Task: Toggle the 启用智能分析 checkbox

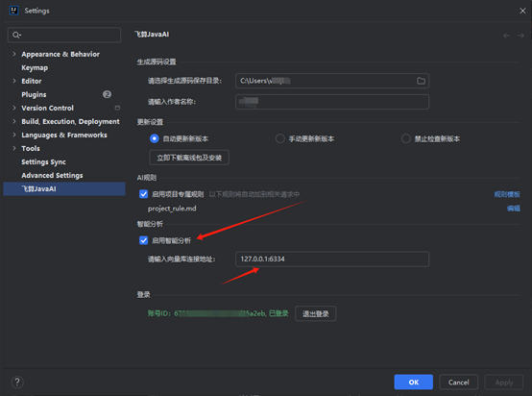Action: [143, 240]
